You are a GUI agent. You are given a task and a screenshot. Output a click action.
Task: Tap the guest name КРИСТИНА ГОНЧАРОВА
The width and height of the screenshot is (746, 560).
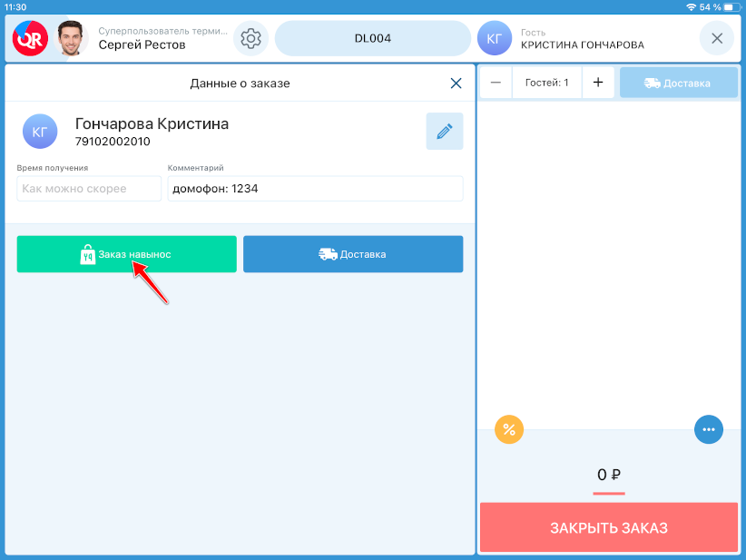pyautogui.click(x=583, y=44)
